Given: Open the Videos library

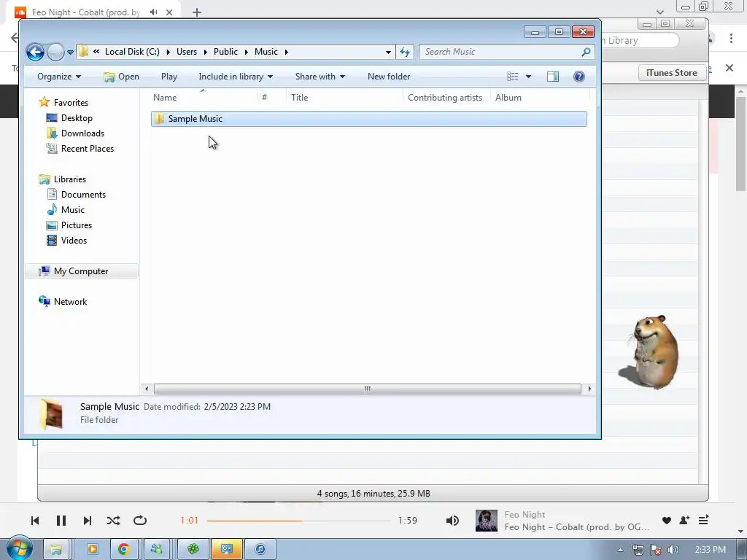Looking at the screenshot, I should (x=74, y=241).
